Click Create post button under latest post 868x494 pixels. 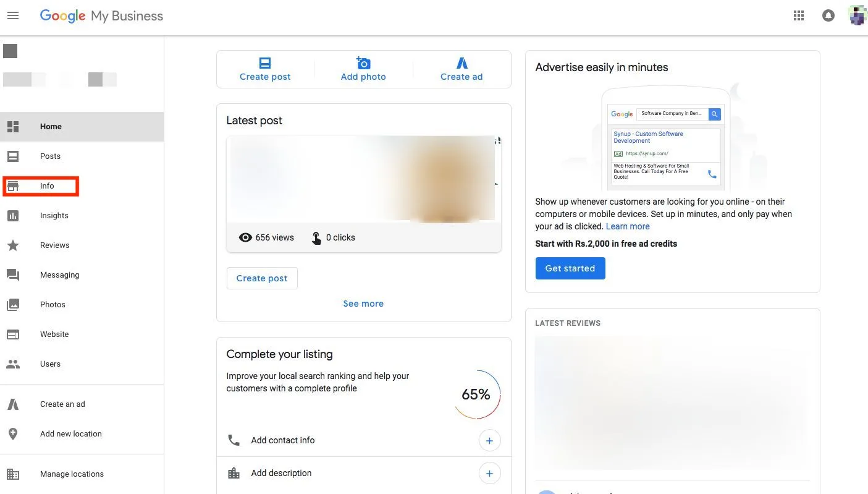tap(262, 278)
